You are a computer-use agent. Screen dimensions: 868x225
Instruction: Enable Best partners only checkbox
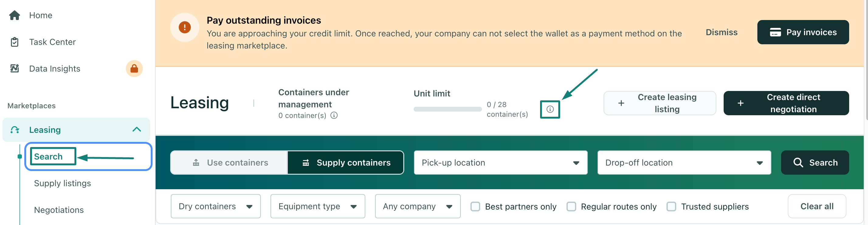click(x=475, y=206)
